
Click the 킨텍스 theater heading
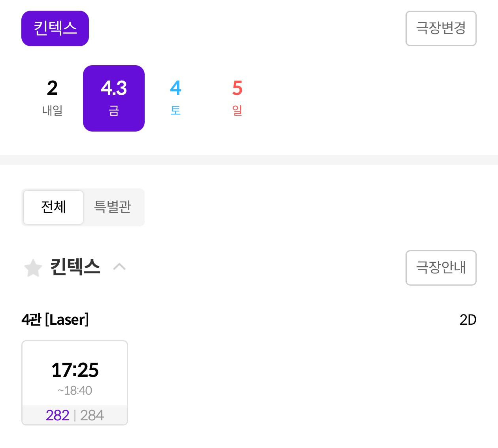[x=75, y=267]
